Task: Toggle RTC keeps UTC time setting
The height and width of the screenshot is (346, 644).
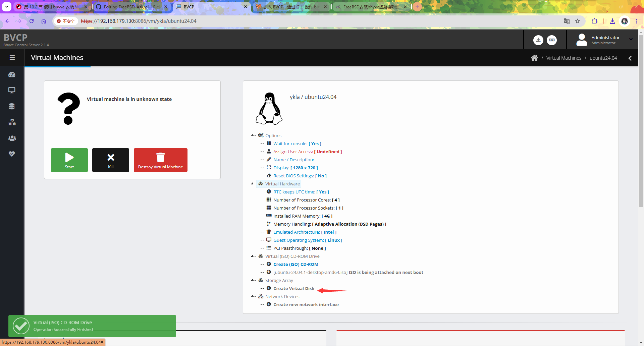Action: pos(301,192)
